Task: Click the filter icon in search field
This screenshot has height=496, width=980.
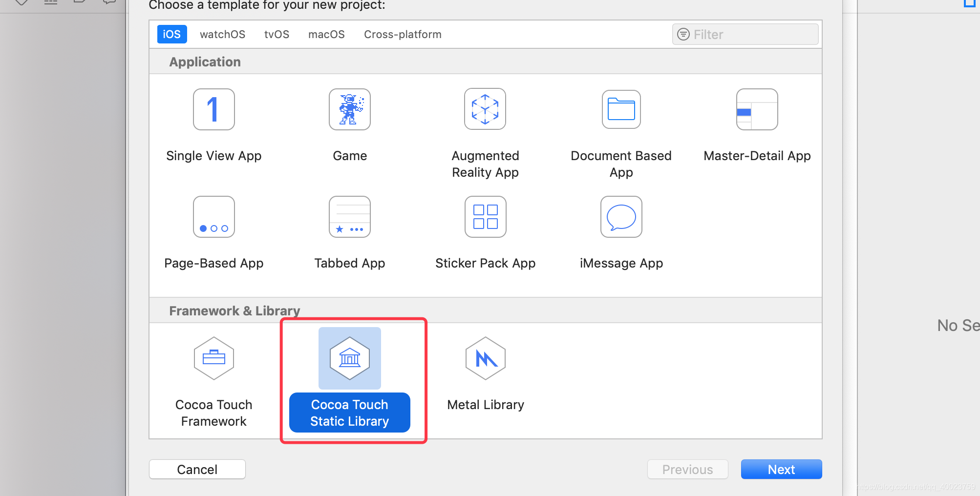Action: pos(683,34)
